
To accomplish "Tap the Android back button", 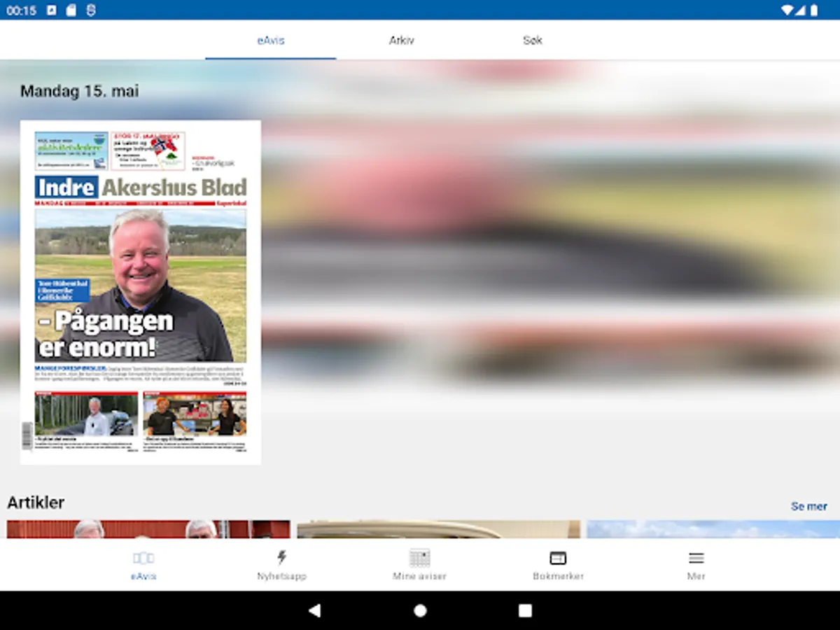I will 314,610.
